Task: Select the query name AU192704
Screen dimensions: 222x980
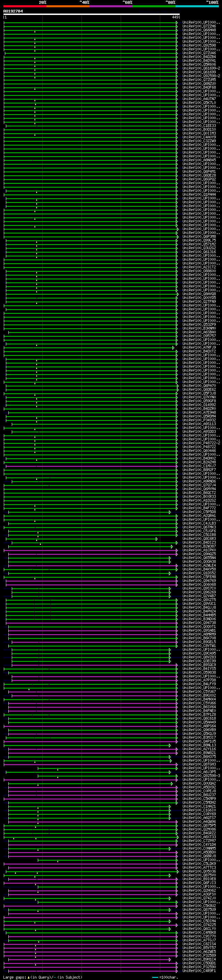Action: click(x=13, y=11)
